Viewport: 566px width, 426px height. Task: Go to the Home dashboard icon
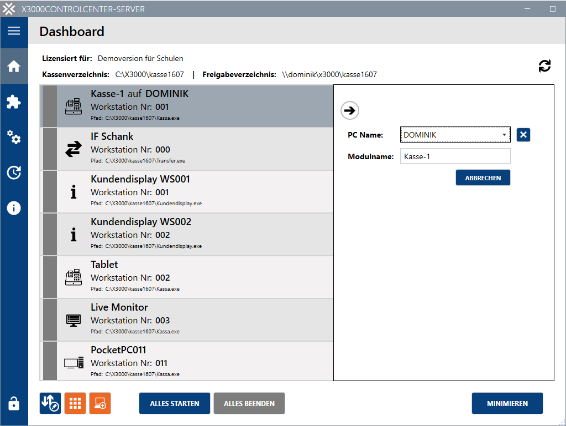tap(14, 66)
